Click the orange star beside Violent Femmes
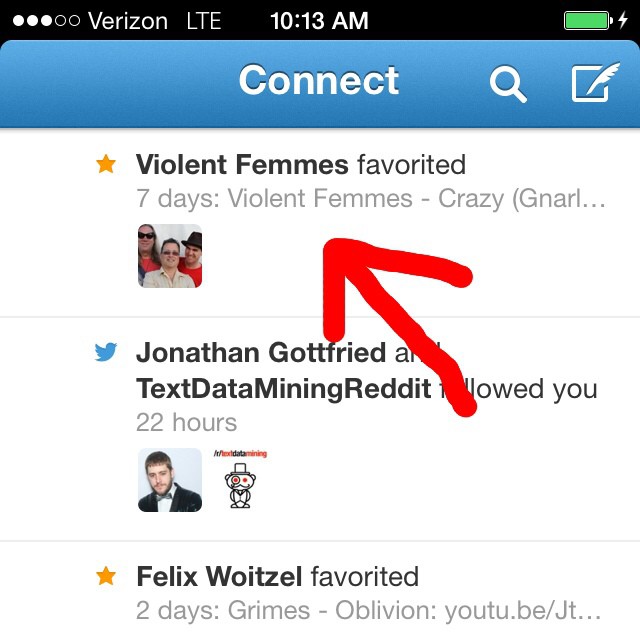Viewport: 640px width, 640px height. click(x=106, y=164)
